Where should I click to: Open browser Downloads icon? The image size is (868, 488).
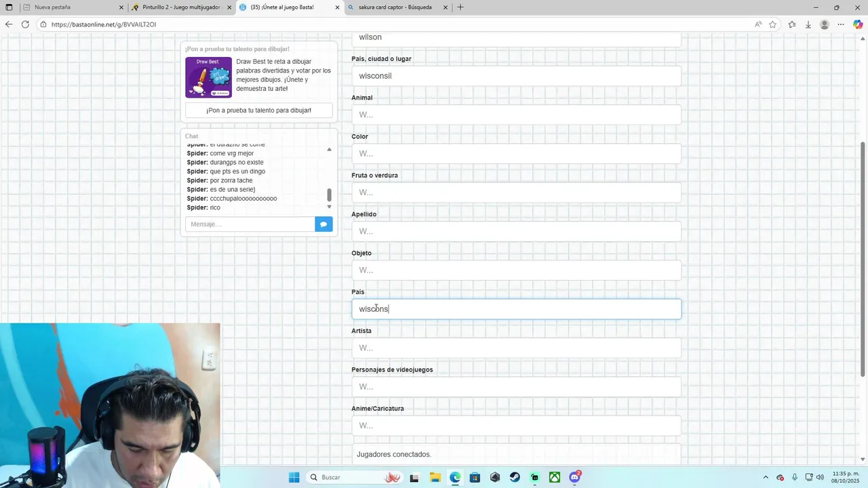808,24
